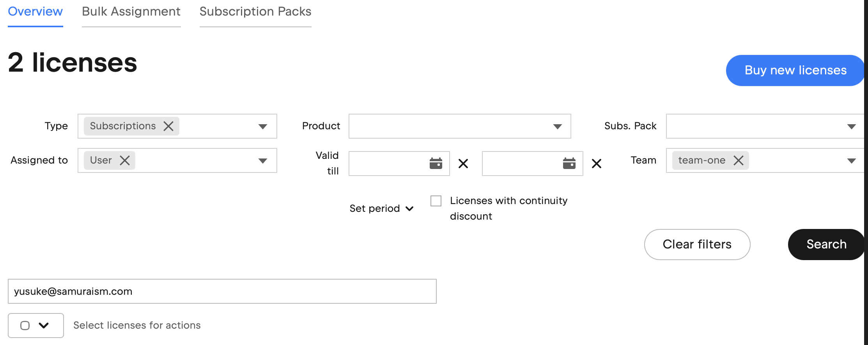
Task: Open the second Valid till calendar picker
Action: pyautogui.click(x=569, y=164)
